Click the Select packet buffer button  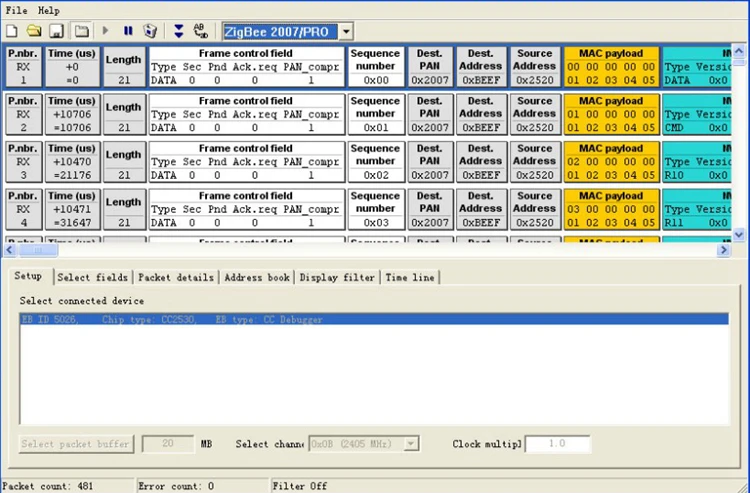click(x=76, y=443)
